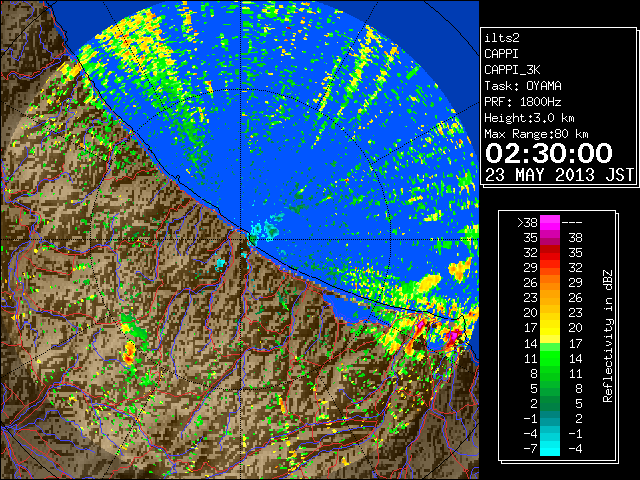Click the 'CAPPI_3K' product label
Viewport: 640px width, 480px height.
pos(512,70)
